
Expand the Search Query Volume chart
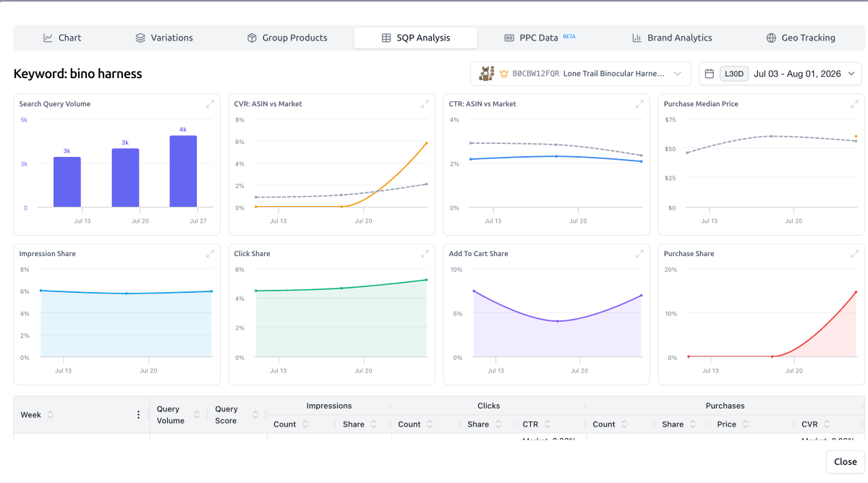[210, 104]
